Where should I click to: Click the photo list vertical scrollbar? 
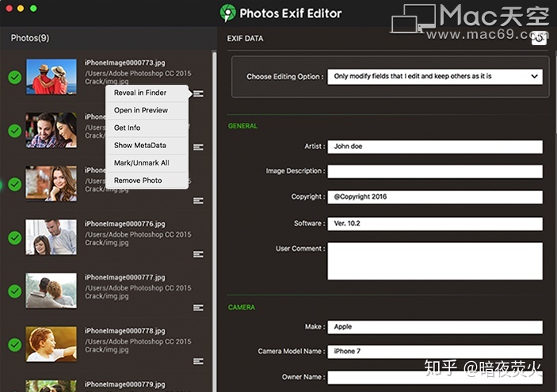[214, 222]
